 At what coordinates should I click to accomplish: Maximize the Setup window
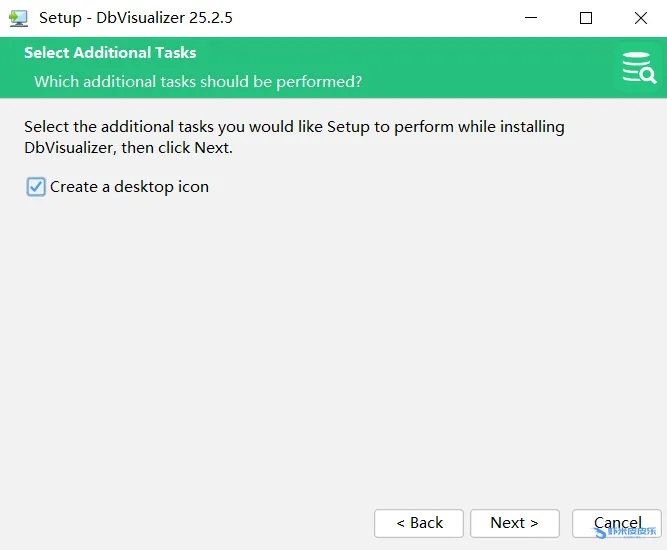tap(586, 18)
